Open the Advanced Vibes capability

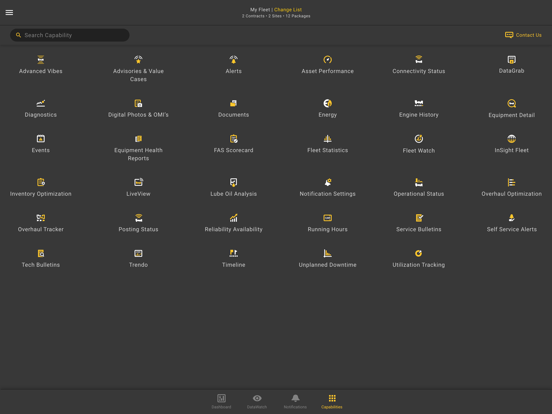[x=40, y=65]
